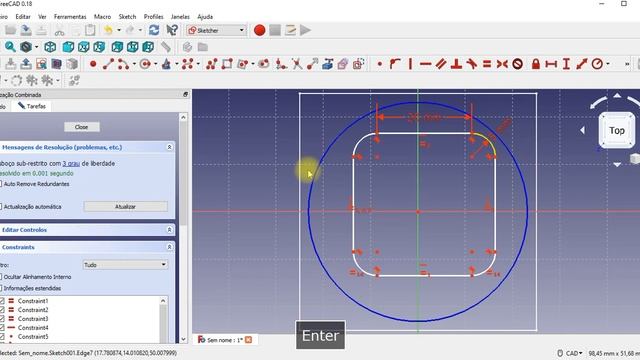Toggle Ocultar Alinhamento Interno checkbox
The image size is (640, 360).
tap(0, 277)
